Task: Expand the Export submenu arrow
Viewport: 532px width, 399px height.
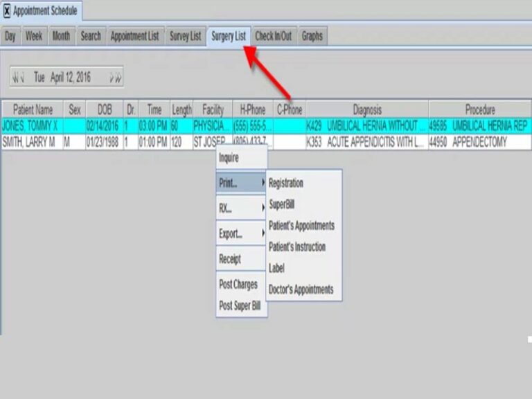Action: (263, 233)
